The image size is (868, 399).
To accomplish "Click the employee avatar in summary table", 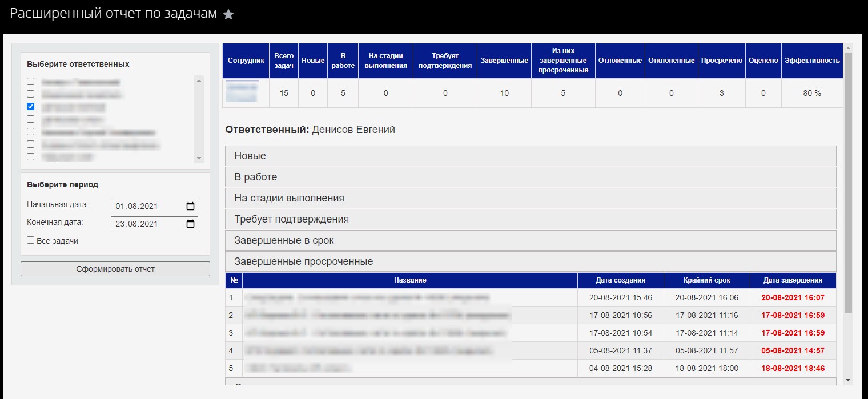I will click(242, 92).
